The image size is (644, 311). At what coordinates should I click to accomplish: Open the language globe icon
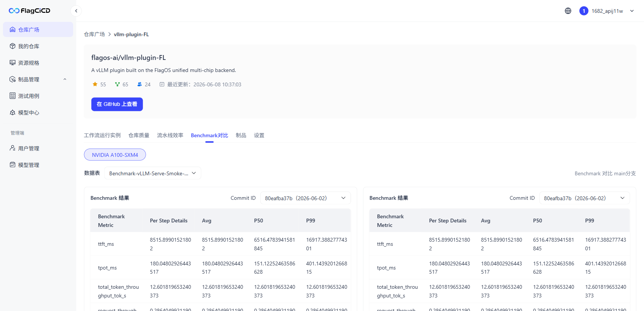point(568,11)
